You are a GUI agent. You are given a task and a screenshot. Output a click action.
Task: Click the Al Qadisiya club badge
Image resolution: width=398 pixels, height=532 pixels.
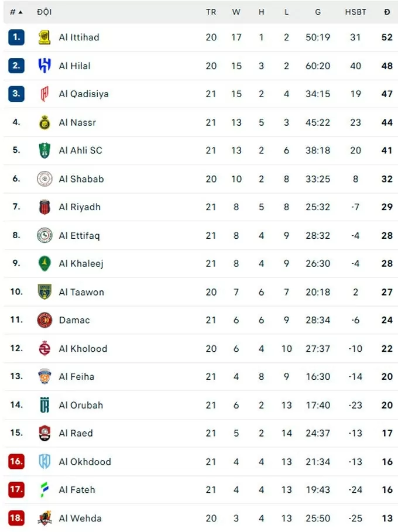coord(44,94)
